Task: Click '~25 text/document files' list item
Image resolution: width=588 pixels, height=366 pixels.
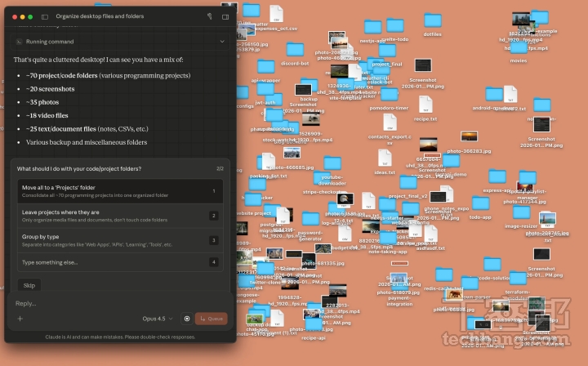Action: click(87, 128)
